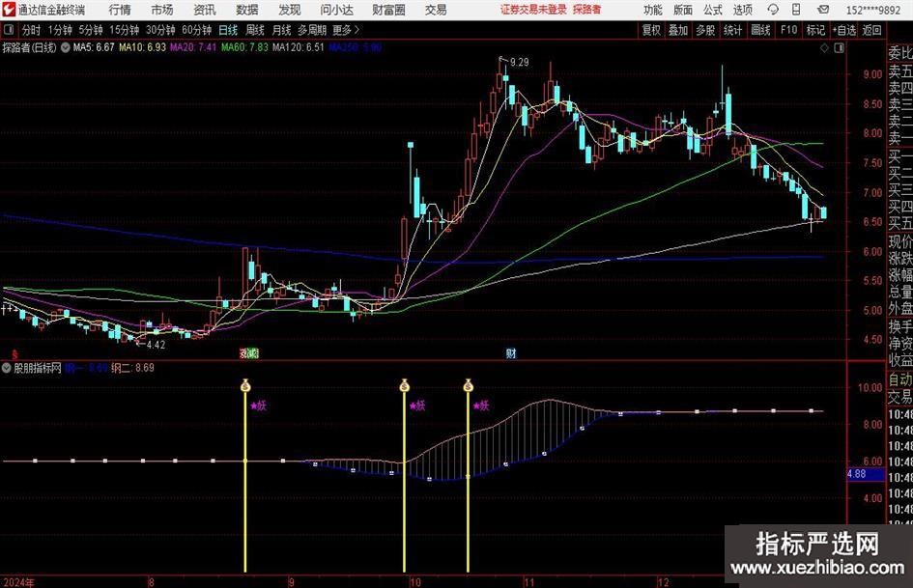Switch to the 30分钟 period tab

pyautogui.click(x=160, y=30)
